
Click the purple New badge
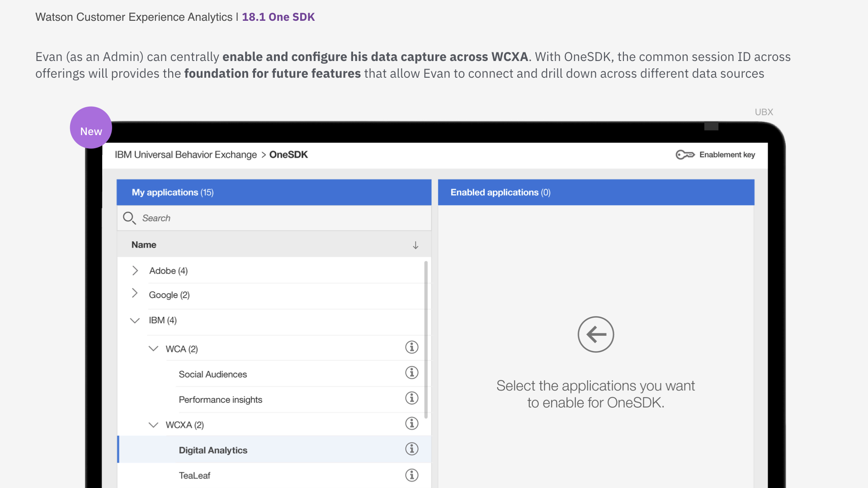[x=91, y=128]
